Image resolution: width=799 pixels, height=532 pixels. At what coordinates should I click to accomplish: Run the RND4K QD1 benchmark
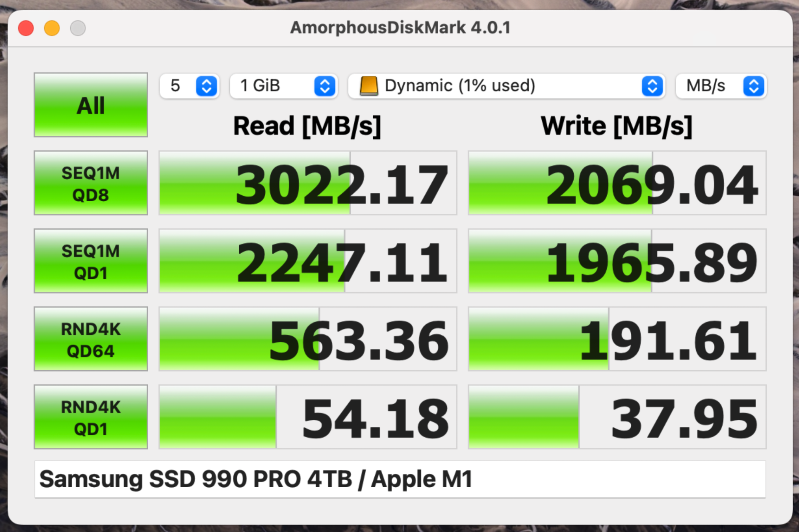tap(91, 417)
